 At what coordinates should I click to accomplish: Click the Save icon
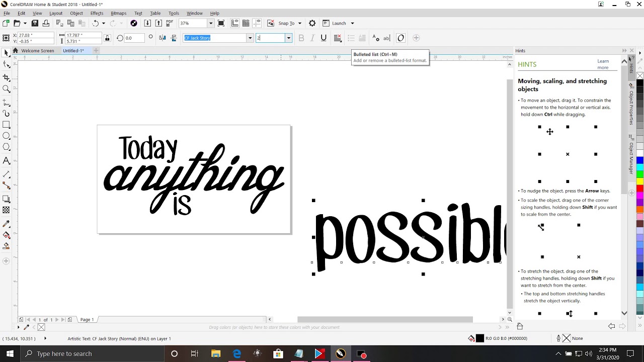pos(35,23)
